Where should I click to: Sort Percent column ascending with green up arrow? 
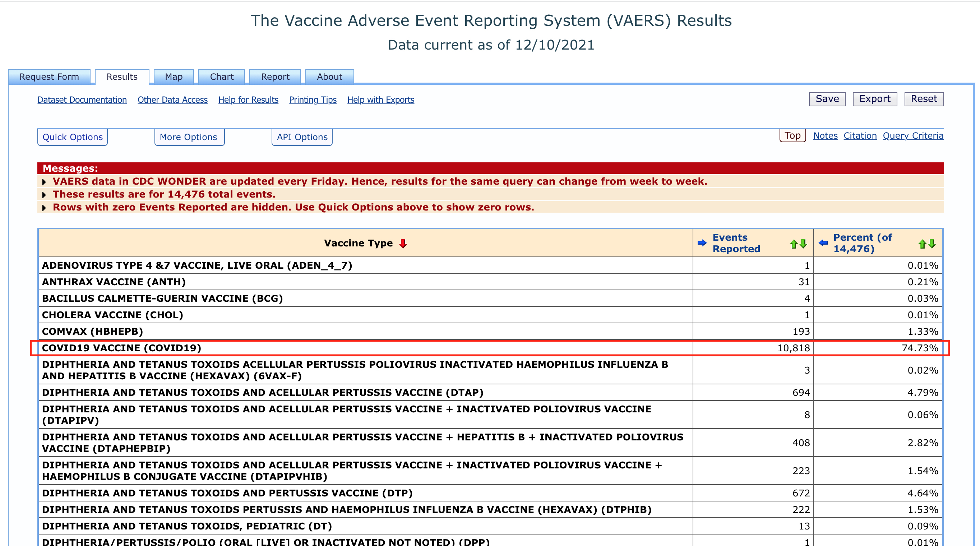coord(922,244)
